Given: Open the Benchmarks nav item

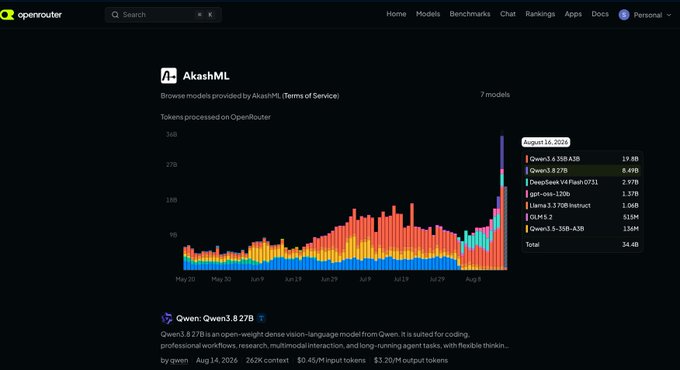Looking at the screenshot, I should [470, 14].
